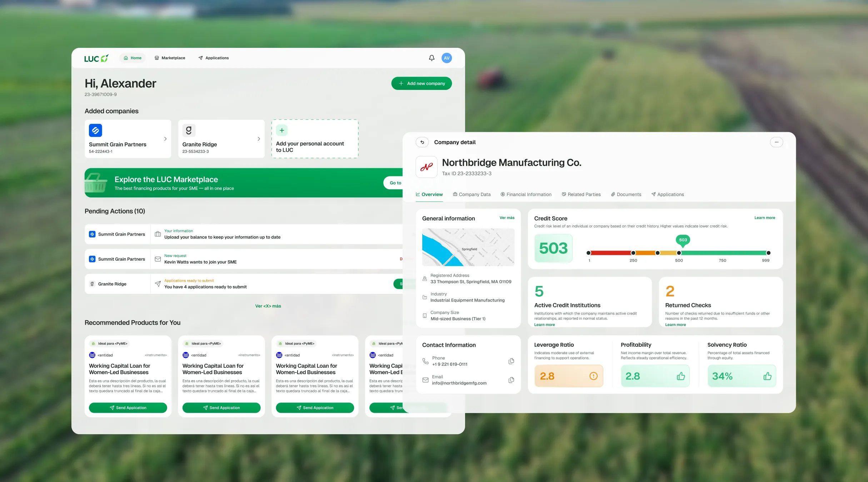This screenshot has width=868, height=482.
Task: Click the paper plane icon on the applications ready row
Action: [158, 284]
